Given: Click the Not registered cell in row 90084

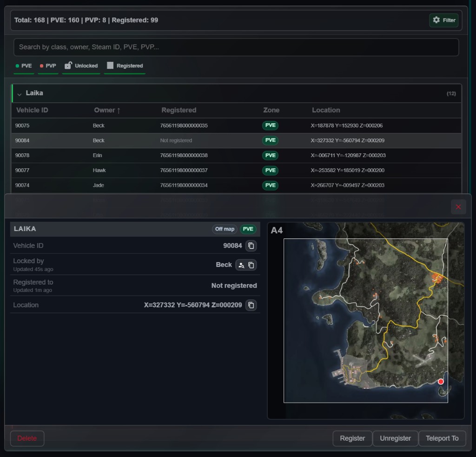Looking at the screenshot, I should (176, 140).
